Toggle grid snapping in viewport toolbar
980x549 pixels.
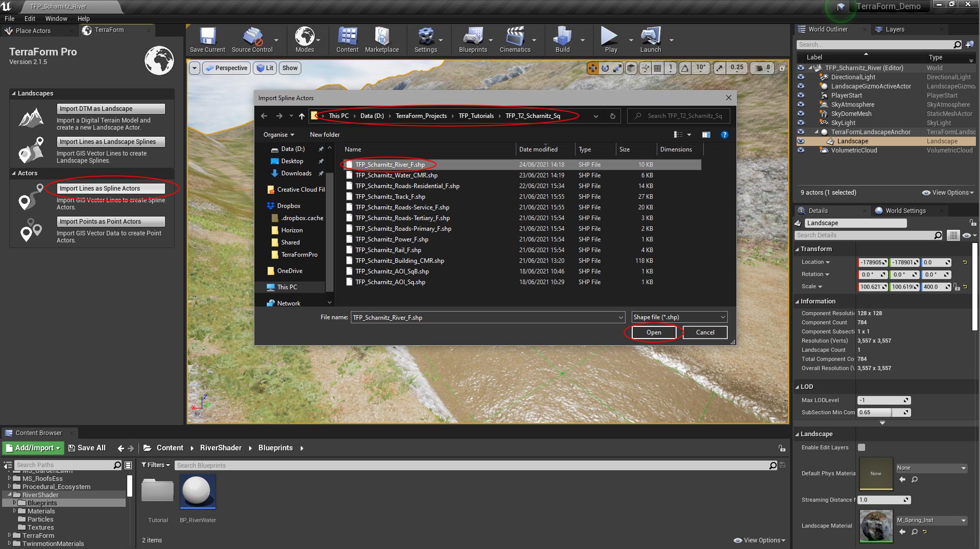pyautogui.click(x=657, y=68)
